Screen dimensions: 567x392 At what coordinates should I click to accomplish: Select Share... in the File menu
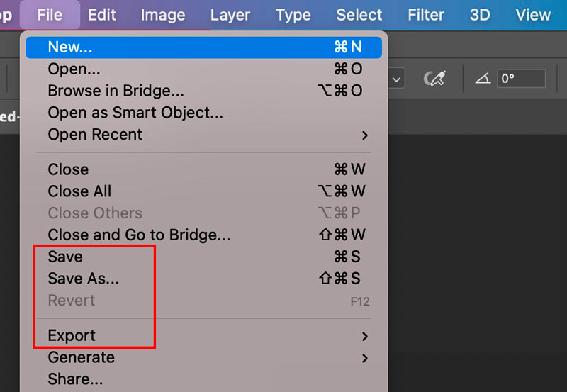click(75, 379)
